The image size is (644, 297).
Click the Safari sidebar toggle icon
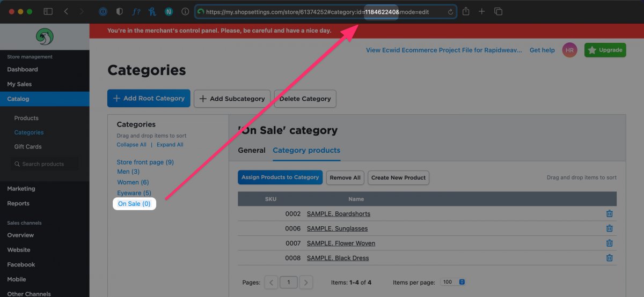tap(48, 11)
